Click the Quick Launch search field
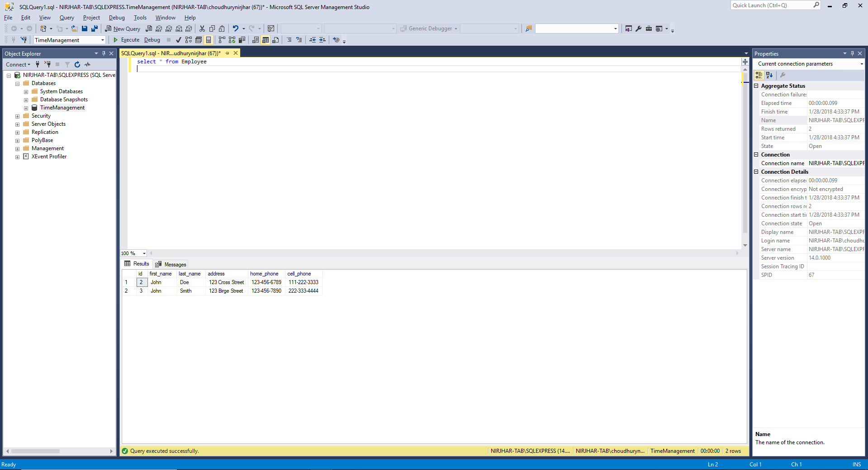868x470 pixels. click(x=775, y=5)
